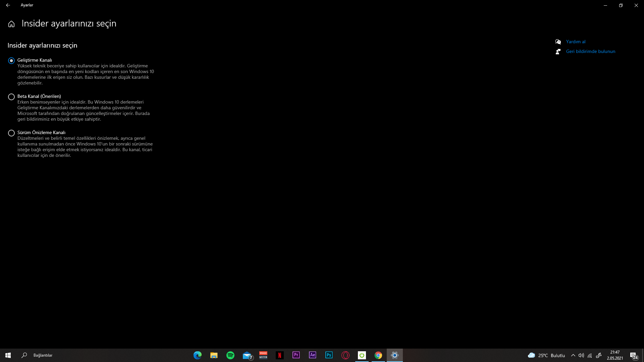Open Microsoft Edge from the taskbar
The image size is (644, 362).
[198, 355]
